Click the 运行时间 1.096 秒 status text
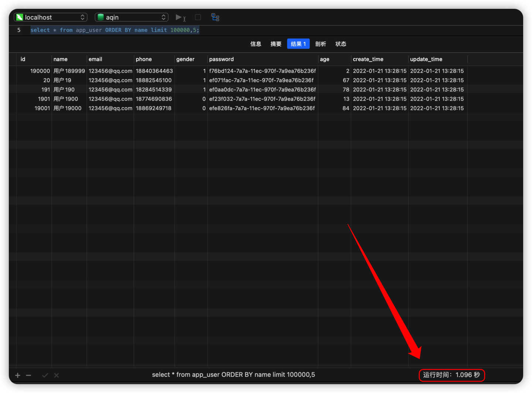The image size is (532, 393). (451, 375)
